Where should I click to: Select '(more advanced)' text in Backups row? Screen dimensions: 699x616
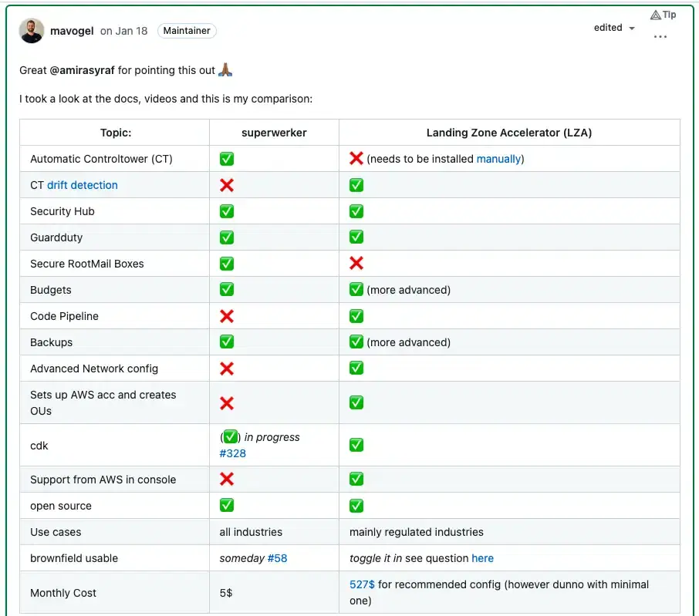click(x=408, y=342)
